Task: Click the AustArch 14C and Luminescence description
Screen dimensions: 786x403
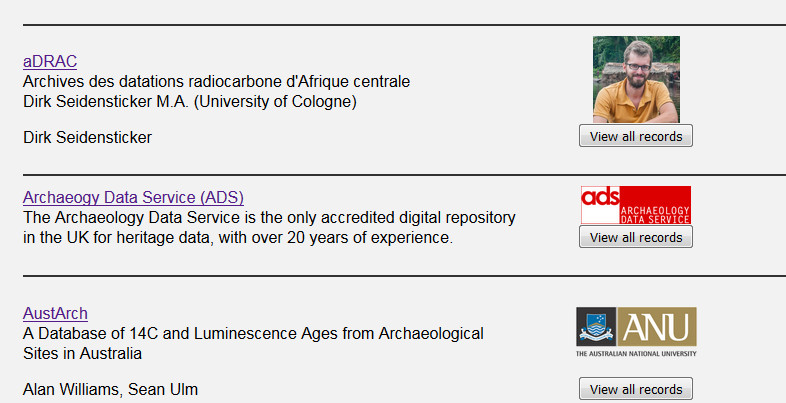Action: (x=253, y=343)
